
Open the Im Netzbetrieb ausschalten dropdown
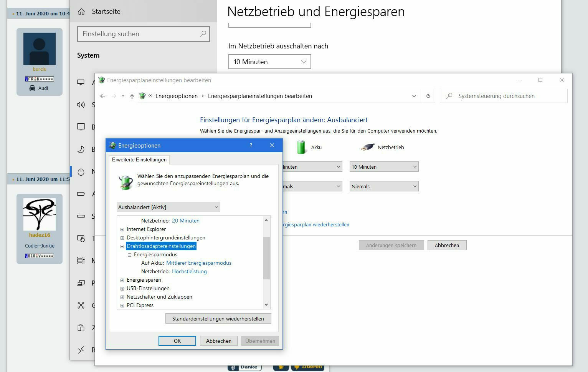pyautogui.click(x=269, y=61)
